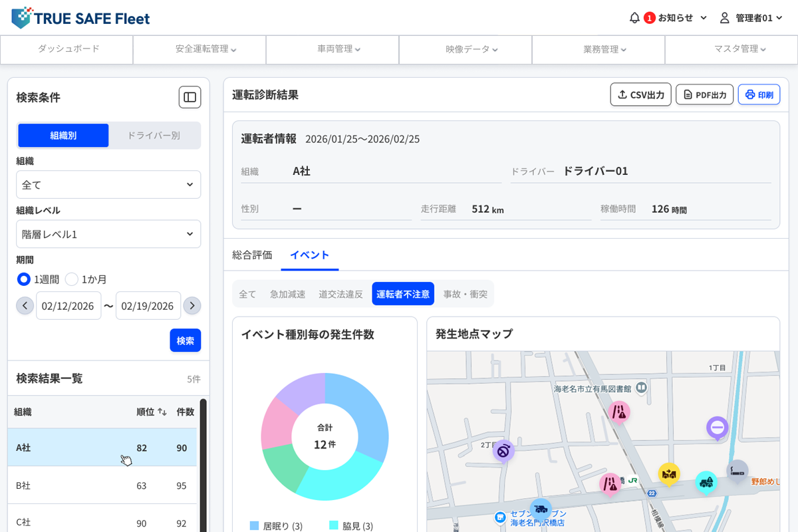Click the 件数 column header
The height and width of the screenshot is (532, 798).
tap(185, 412)
